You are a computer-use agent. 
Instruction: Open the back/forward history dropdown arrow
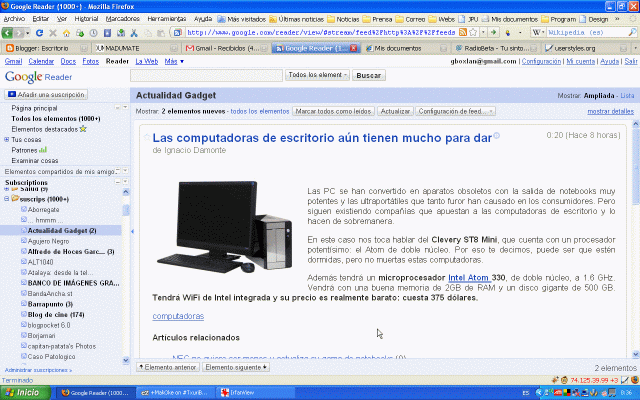(x=28, y=33)
